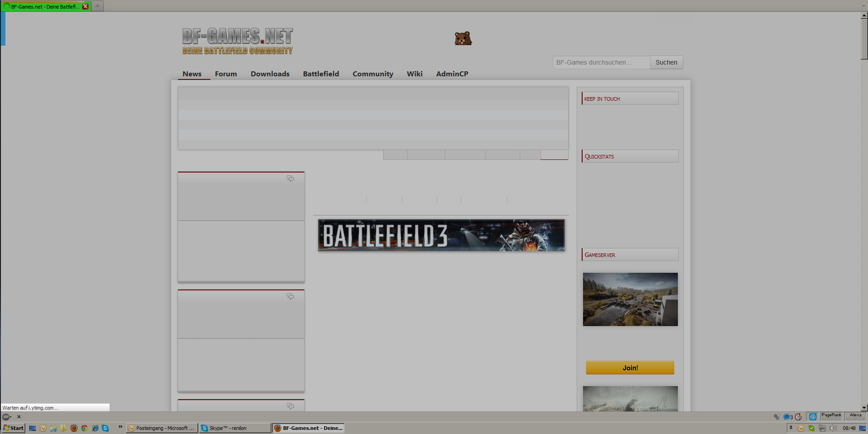Open the Battlefield navigation tab
This screenshot has width=868, height=434.
pyautogui.click(x=321, y=74)
